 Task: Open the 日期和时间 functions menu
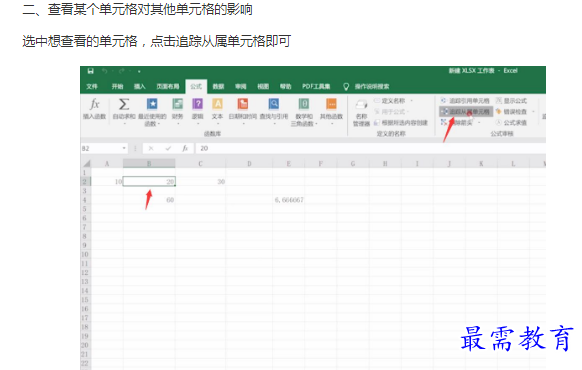coord(243,111)
